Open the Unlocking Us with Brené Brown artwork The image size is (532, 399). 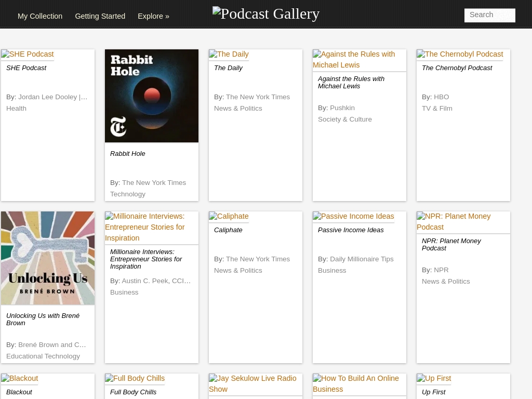(47, 258)
